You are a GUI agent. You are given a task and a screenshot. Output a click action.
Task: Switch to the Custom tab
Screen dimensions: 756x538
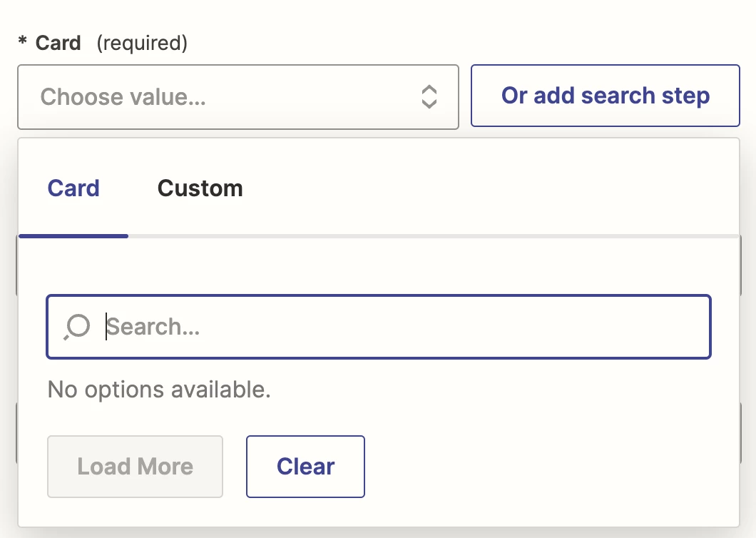(x=200, y=188)
